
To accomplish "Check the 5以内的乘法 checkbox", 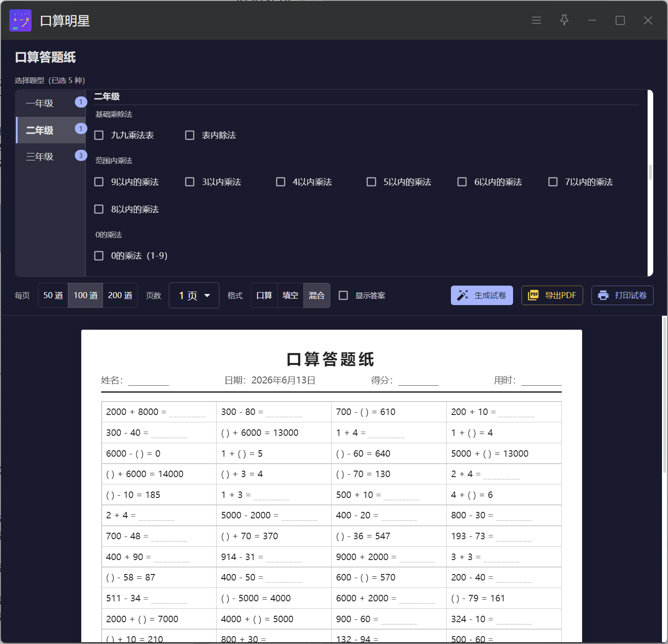I will point(372,182).
